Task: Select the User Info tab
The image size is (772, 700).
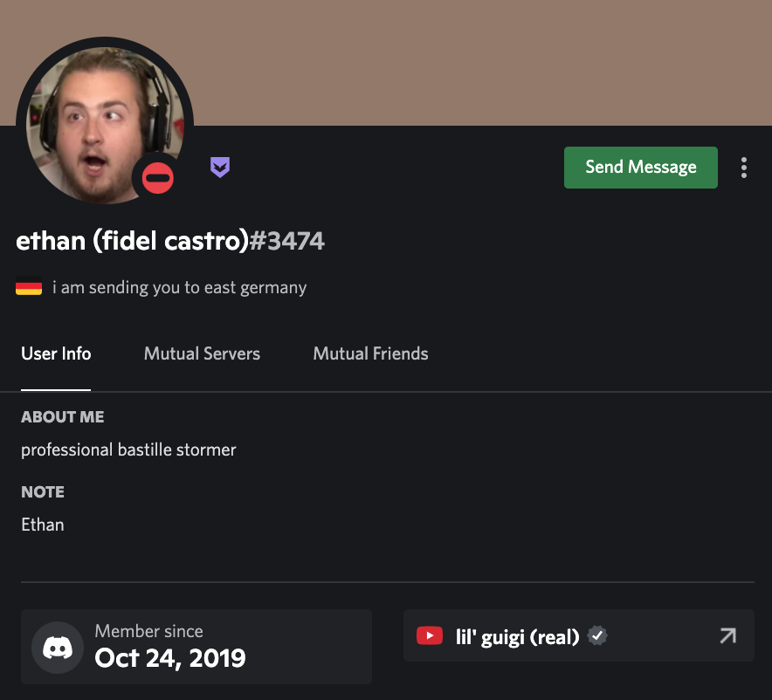Action: pos(56,353)
